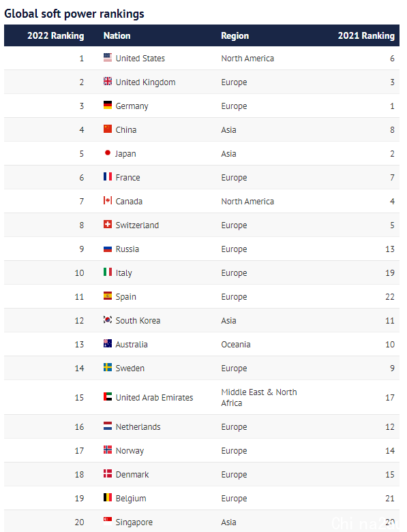Sort by the 2021 Ranking column header
The width and height of the screenshot is (407, 532).
(366, 35)
